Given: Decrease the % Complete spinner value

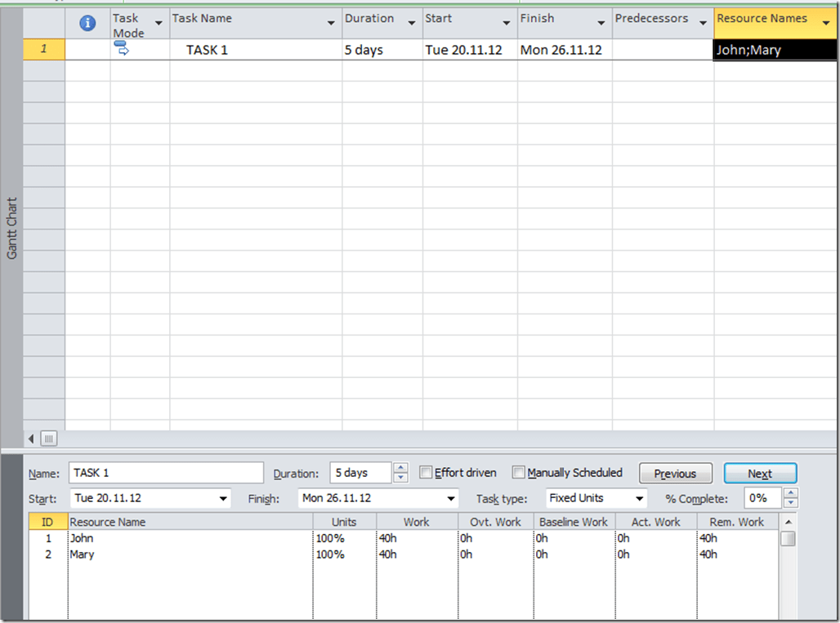Looking at the screenshot, I should click(x=790, y=503).
